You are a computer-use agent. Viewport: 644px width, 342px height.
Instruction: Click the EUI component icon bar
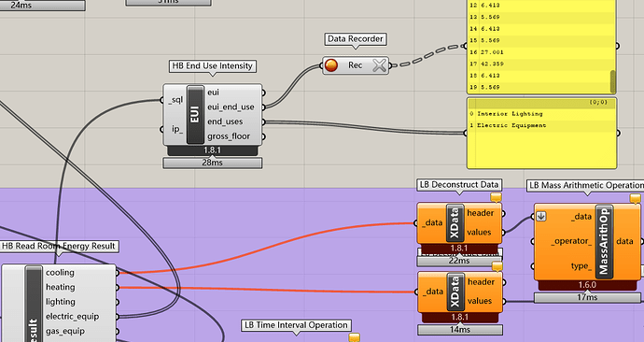coord(195,115)
